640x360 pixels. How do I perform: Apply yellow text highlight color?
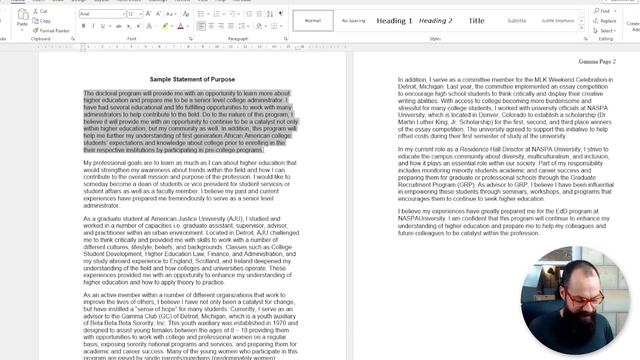pyautogui.click(x=165, y=27)
